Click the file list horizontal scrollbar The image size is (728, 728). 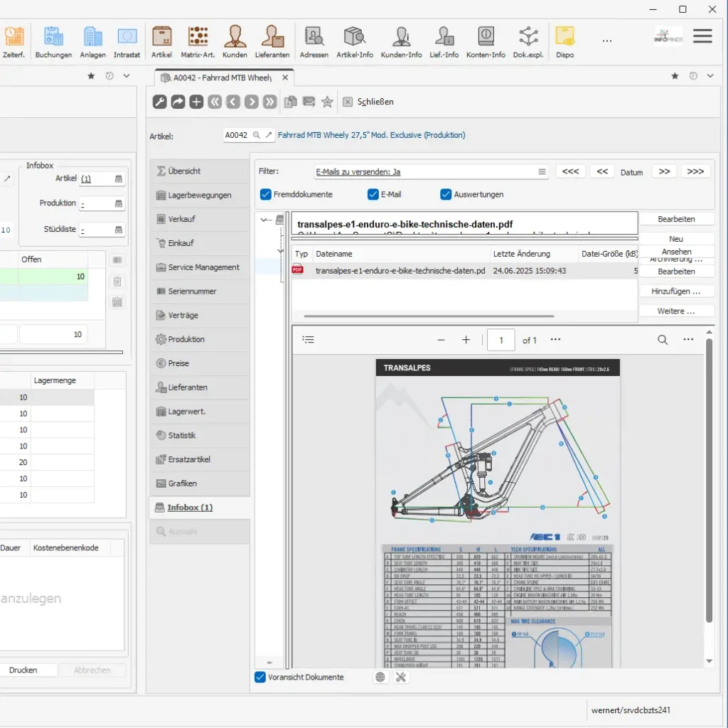click(429, 316)
